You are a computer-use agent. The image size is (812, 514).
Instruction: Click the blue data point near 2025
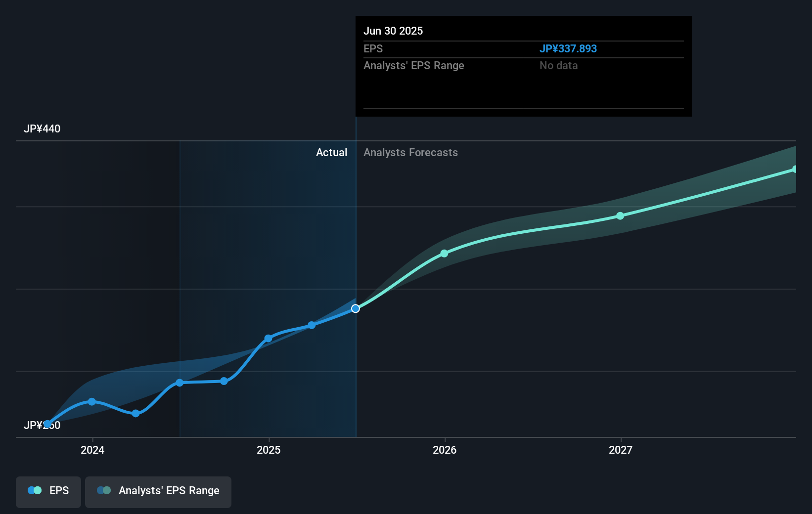pyautogui.click(x=269, y=338)
